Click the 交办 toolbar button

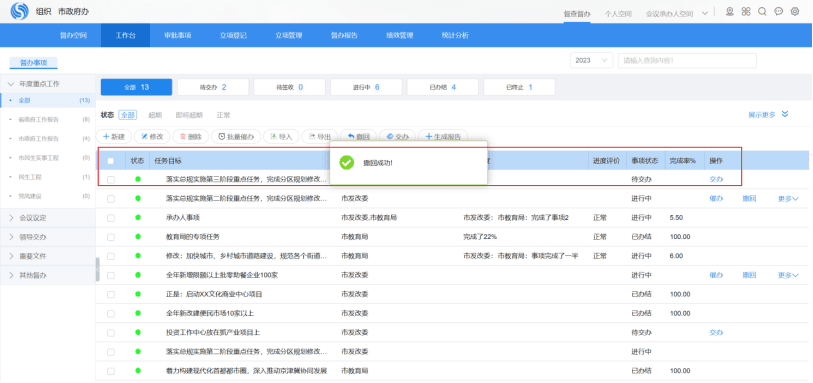pyautogui.click(x=397, y=136)
